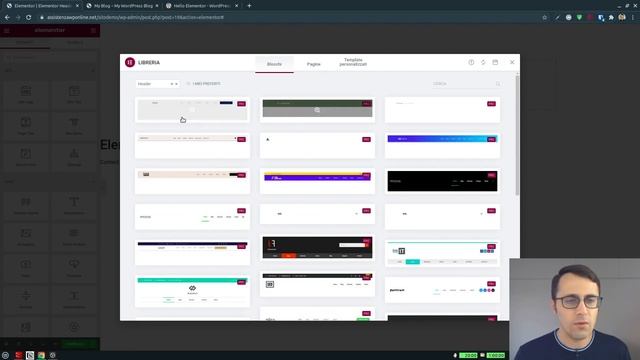The image size is (640, 360).
Task: Reload the page with the browser refresh icon
Action: click(29, 18)
